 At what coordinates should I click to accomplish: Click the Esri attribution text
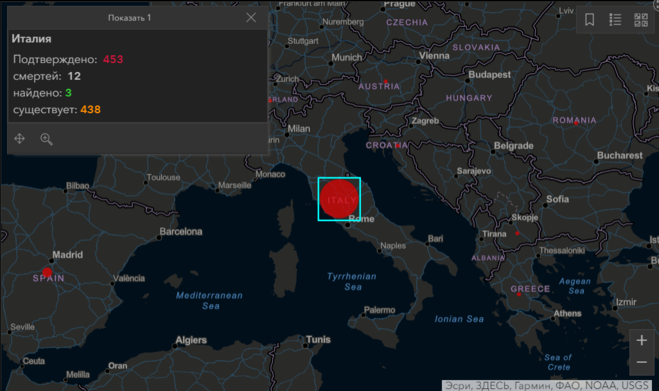coord(546,386)
